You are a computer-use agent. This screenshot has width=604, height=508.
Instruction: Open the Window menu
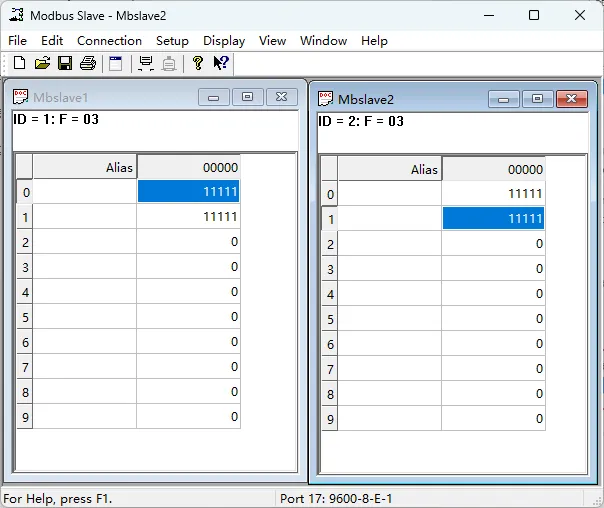pos(324,40)
